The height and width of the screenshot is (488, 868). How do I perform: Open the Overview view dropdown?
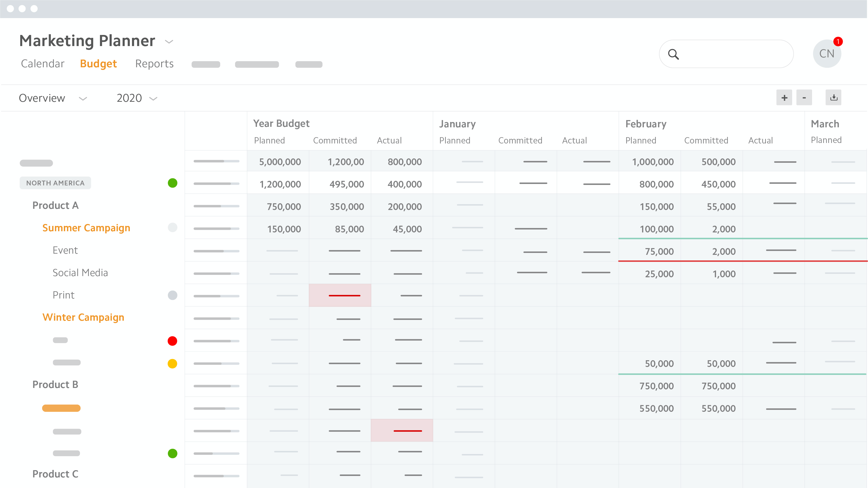tap(83, 98)
